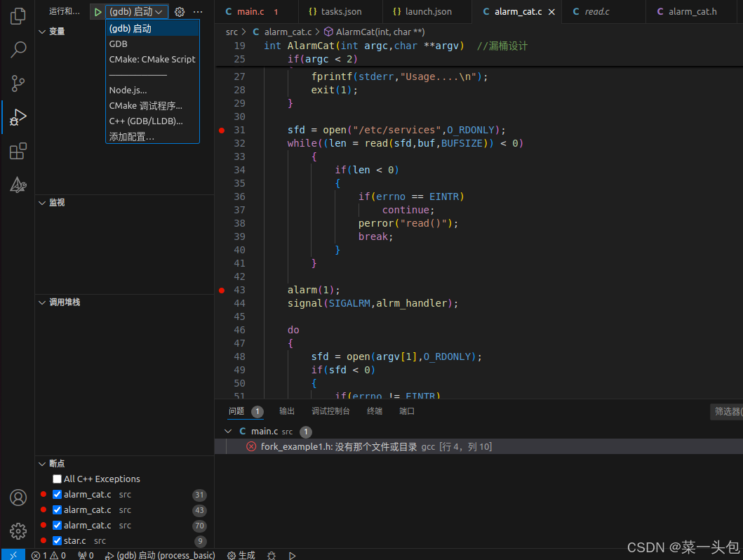
Task: Start debugging with the green play arrow
Action: click(98, 11)
